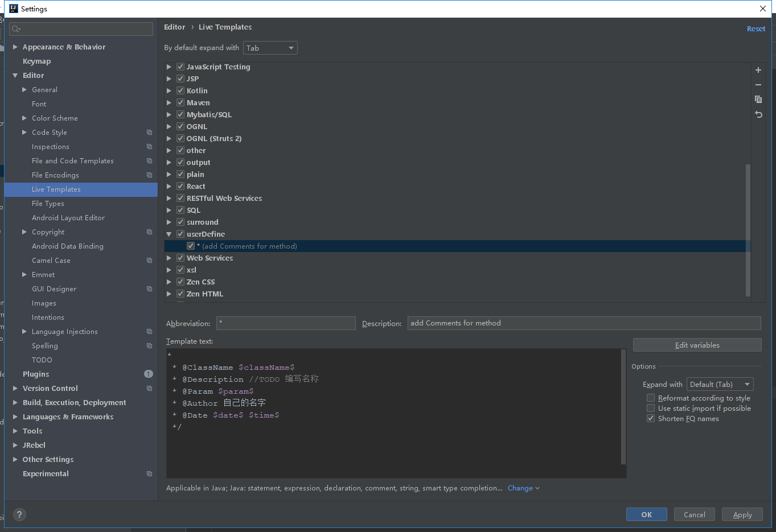Viewport: 776px width, 532px height.
Task: Click project-level icon beside Language Injections
Action: [149, 332]
